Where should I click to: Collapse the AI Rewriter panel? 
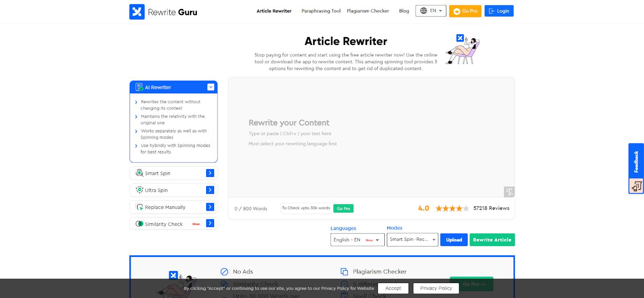tap(211, 87)
